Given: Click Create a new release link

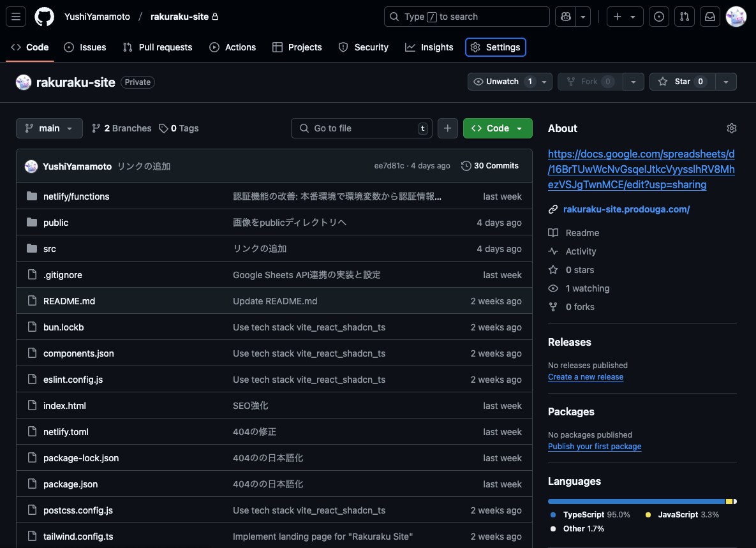Looking at the screenshot, I should coord(585,377).
